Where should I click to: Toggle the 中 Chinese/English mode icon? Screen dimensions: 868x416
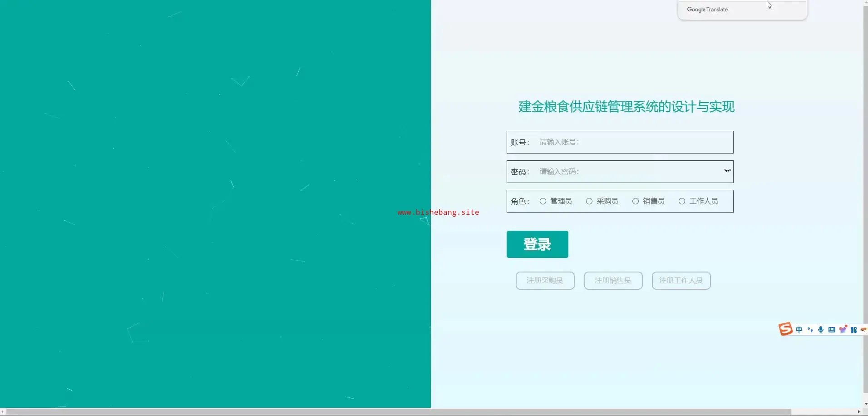pyautogui.click(x=799, y=330)
